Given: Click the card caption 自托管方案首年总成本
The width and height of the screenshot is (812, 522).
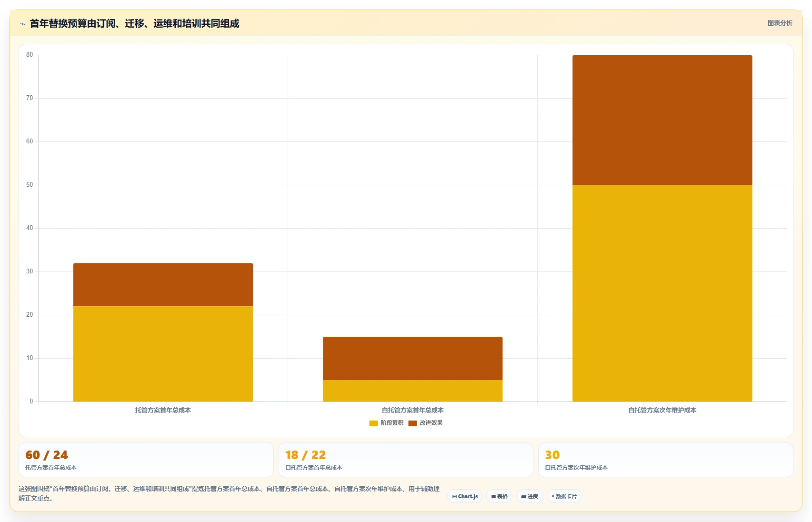Looking at the screenshot, I should click(x=313, y=468).
